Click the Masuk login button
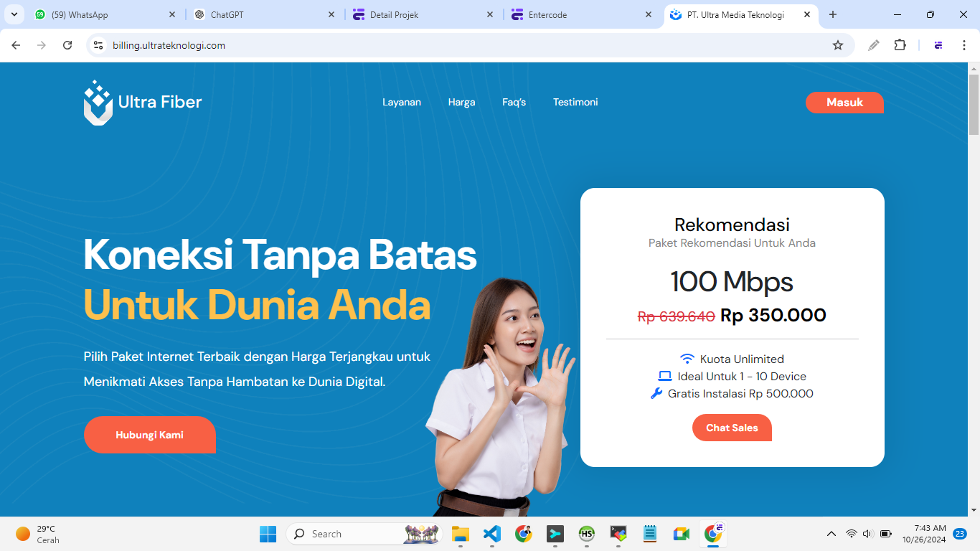The width and height of the screenshot is (980, 551). coord(844,103)
